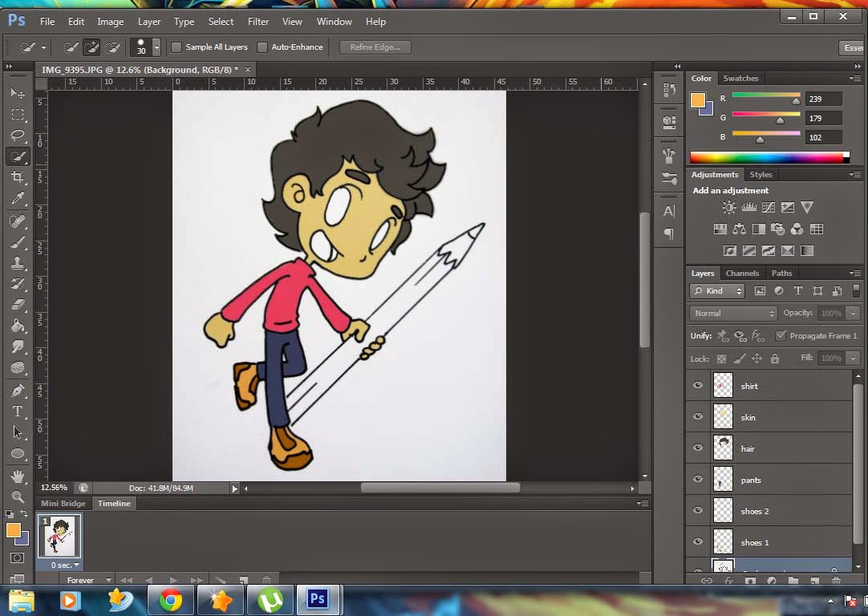Screen dimensions: 868x616
Task: Select the Paint Bucket tool
Action: pyautogui.click(x=18, y=326)
